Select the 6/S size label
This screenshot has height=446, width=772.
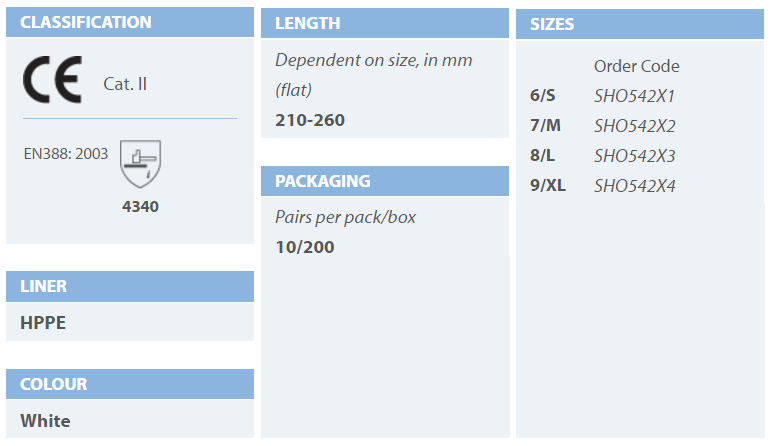point(542,96)
